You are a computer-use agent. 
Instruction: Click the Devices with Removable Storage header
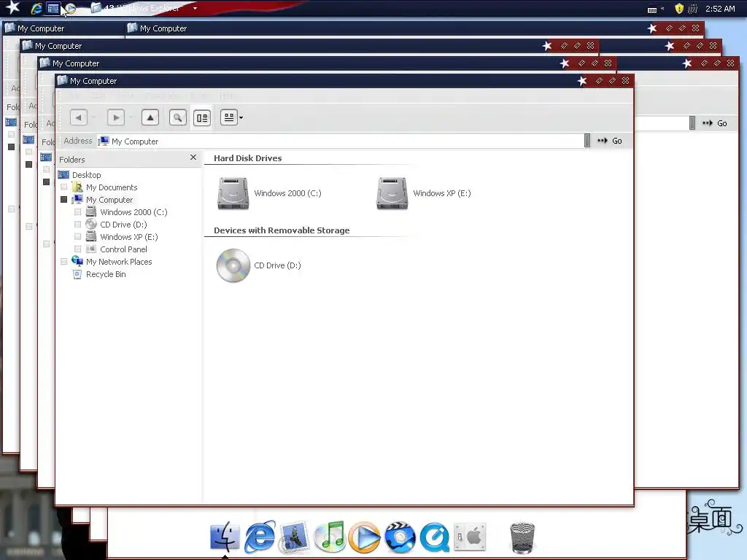click(x=282, y=230)
